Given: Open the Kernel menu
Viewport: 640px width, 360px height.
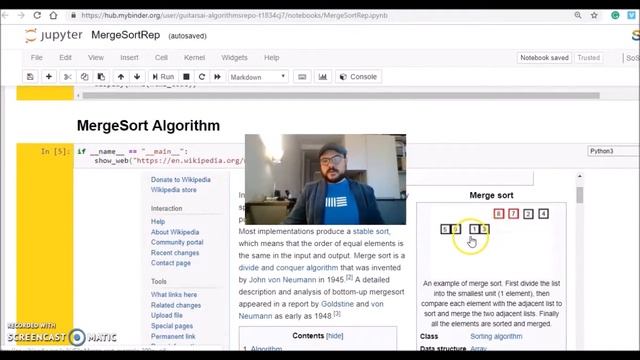Looking at the screenshot, I should (194, 58).
